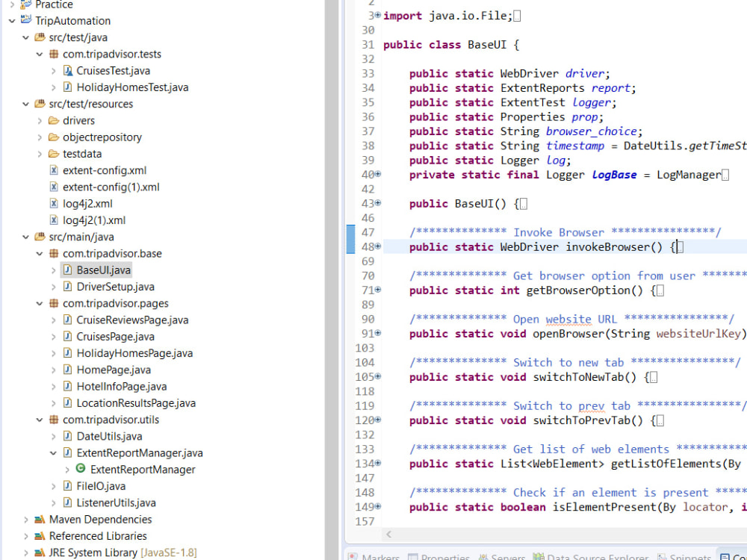Click the Maven Dependencies library icon
The width and height of the screenshot is (747, 560).
pos(39,519)
